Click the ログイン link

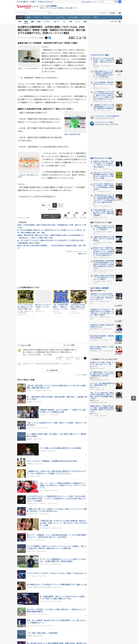(42, 8)
